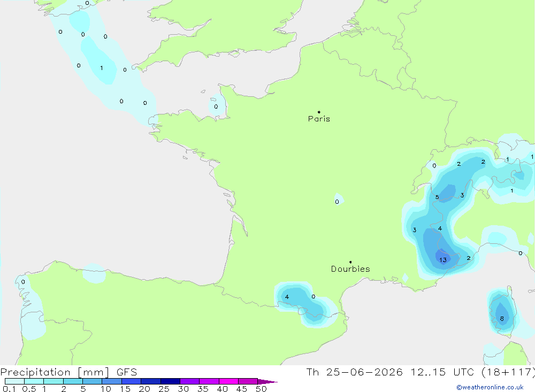The width and height of the screenshot is (535, 392).
Task: Pick the 20–25 mm legend swatch
Action: [x=151, y=381]
